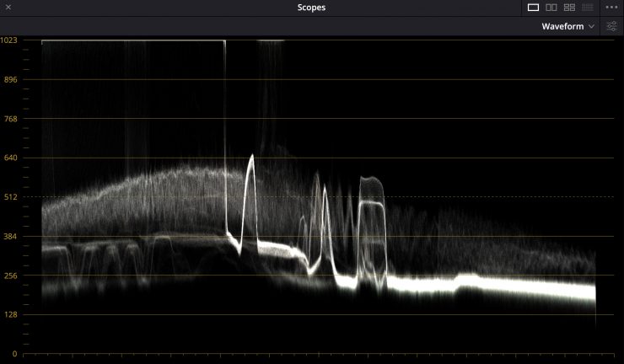Open the three-dot options menu
The height and width of the screenshot is (364, 624).
point(612,8)
